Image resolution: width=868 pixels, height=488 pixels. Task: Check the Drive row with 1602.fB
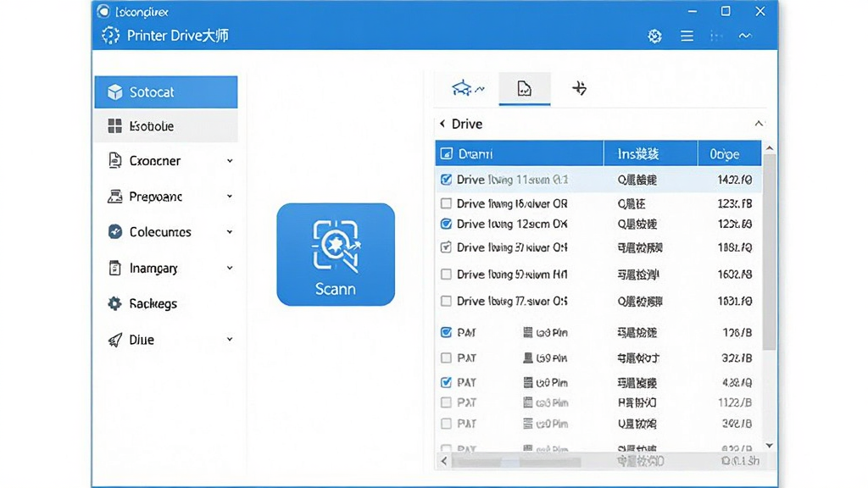coord(446,274)
